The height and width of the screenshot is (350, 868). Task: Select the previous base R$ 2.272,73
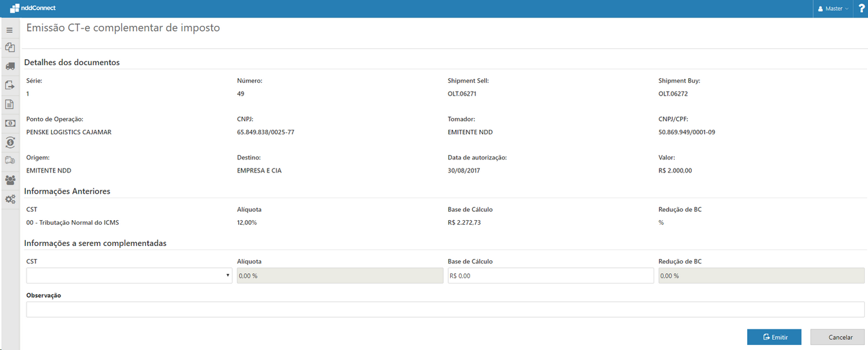coord(464,222)
